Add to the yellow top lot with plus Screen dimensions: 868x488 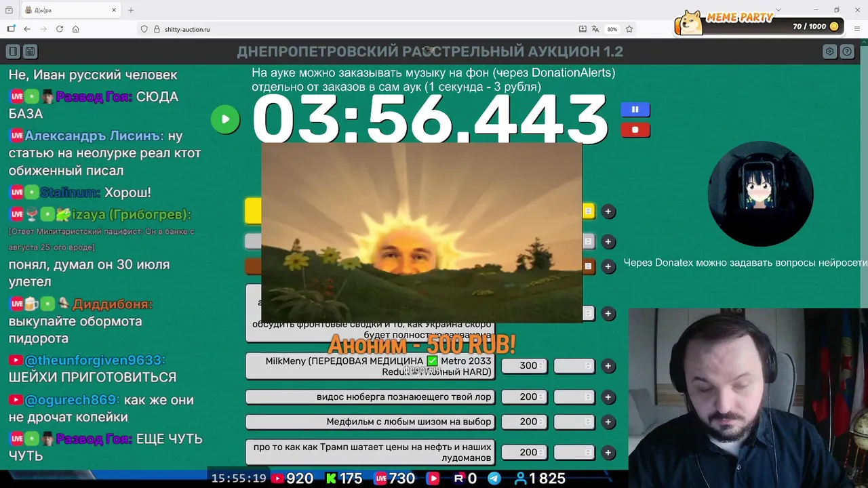pos(608,211)
